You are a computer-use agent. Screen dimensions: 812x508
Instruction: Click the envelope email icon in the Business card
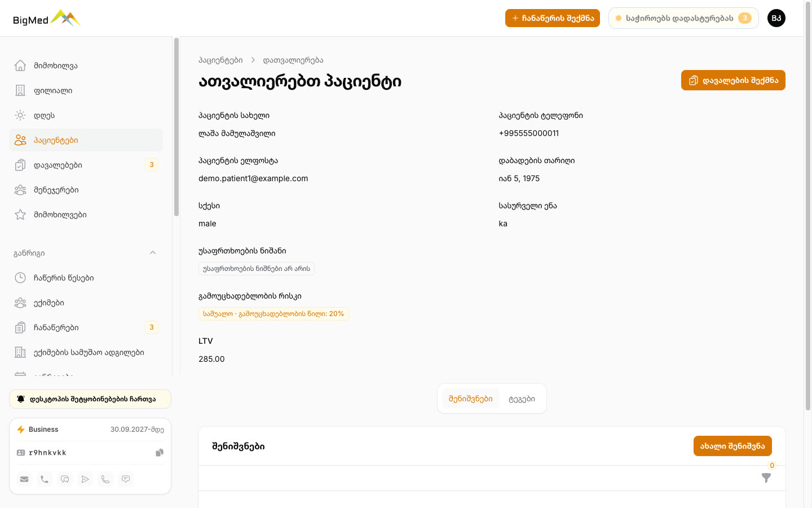point(24,479)
